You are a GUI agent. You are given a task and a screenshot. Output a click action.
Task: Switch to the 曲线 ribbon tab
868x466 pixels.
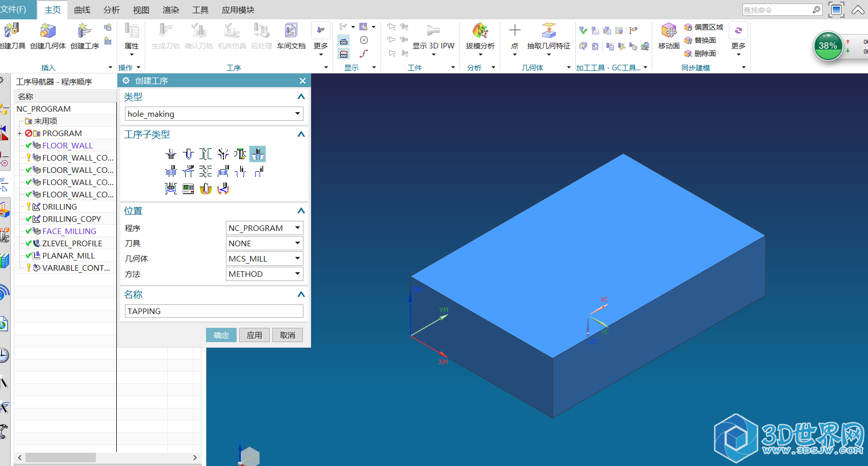pos(82,10)
